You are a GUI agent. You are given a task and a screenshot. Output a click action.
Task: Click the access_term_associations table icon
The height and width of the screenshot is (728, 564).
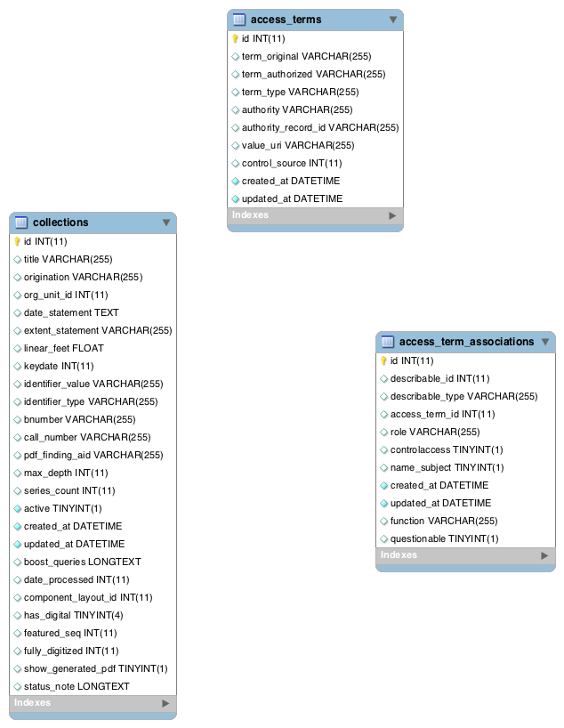(x=387, y=342)
